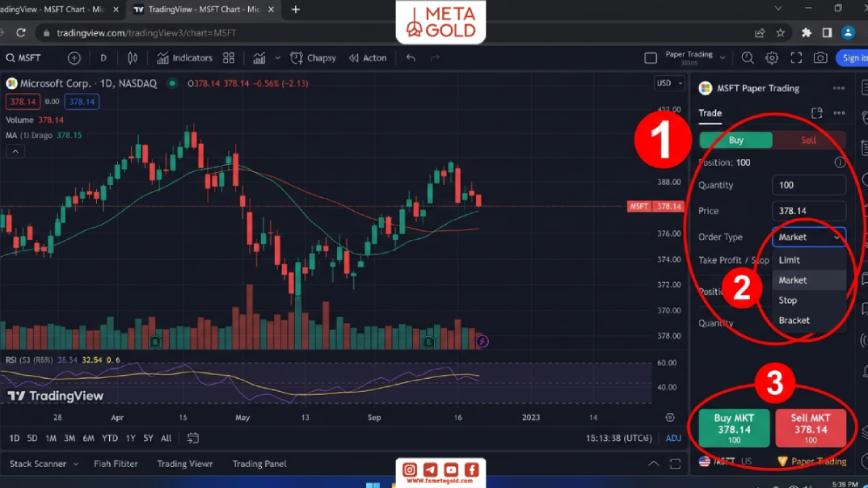Screen dimensions: 868x488
Task: Open the Trading Panel tab
Action: [259, 464]
